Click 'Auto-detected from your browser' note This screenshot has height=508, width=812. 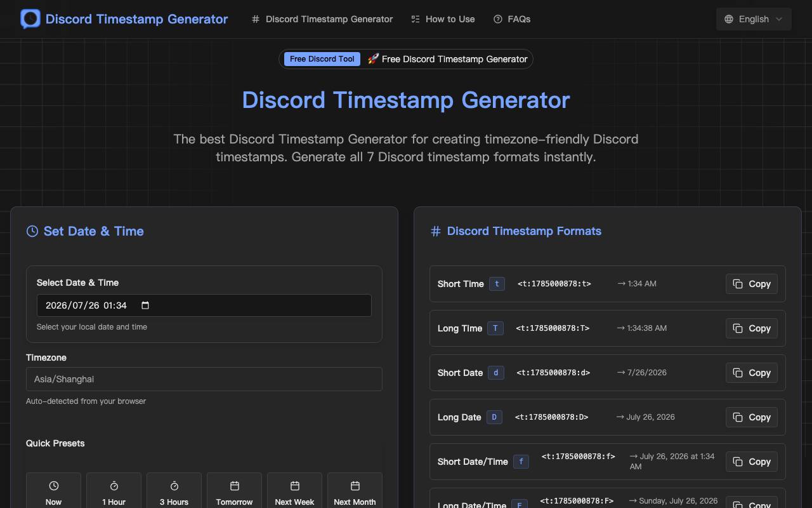pos(86,401)
